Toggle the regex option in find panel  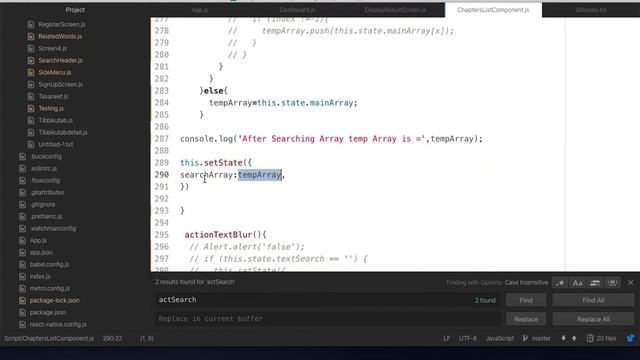[560, 283]
